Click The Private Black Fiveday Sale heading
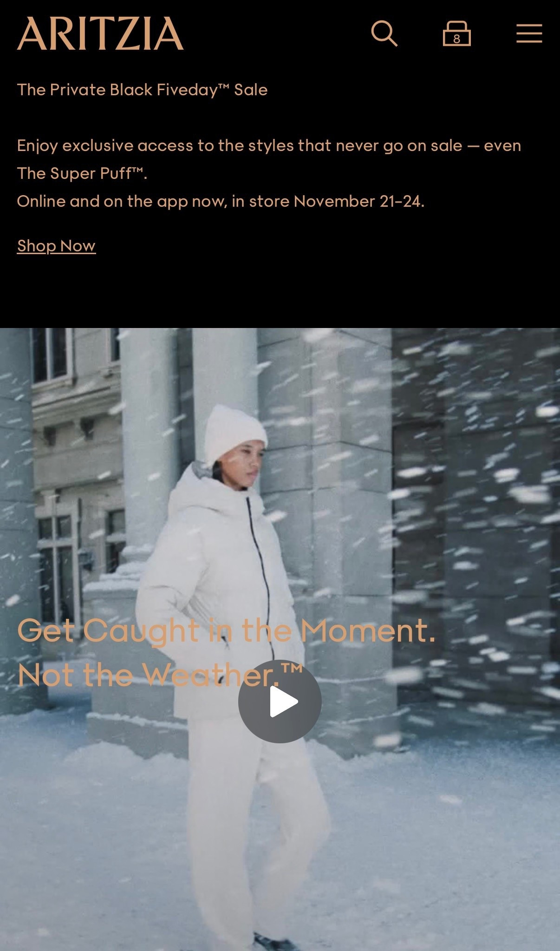 pyautogui.click(x=142, y=90)
